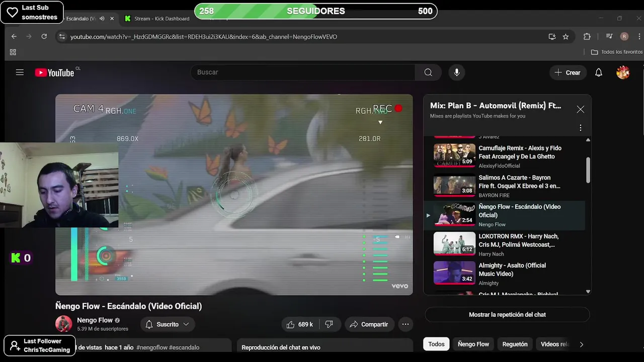Select the YouTube URL in the address bar

click(204, 37)
